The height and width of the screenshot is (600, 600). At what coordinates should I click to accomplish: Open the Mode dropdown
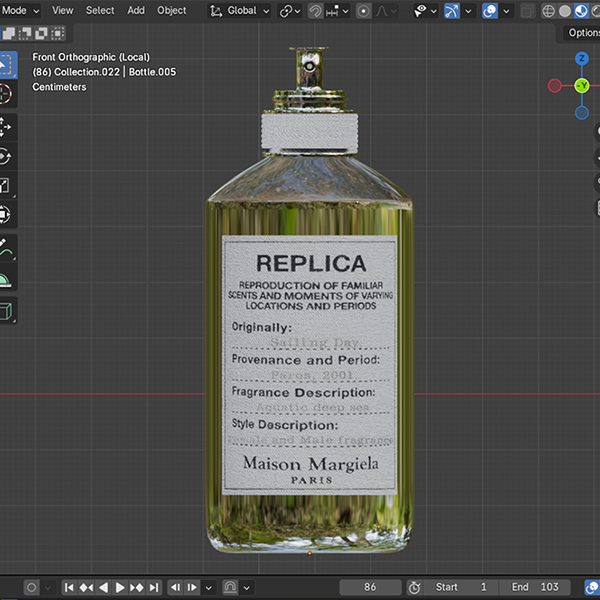(x=21, y=11)
